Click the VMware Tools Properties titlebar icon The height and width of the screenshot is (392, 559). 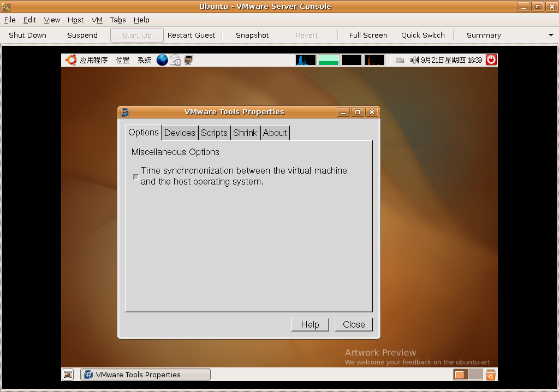125,112
